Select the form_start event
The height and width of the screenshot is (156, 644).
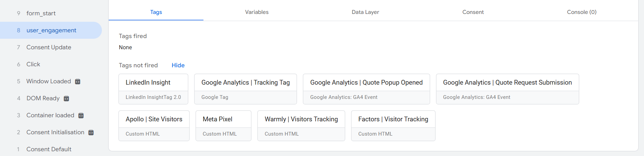(41, 13)
